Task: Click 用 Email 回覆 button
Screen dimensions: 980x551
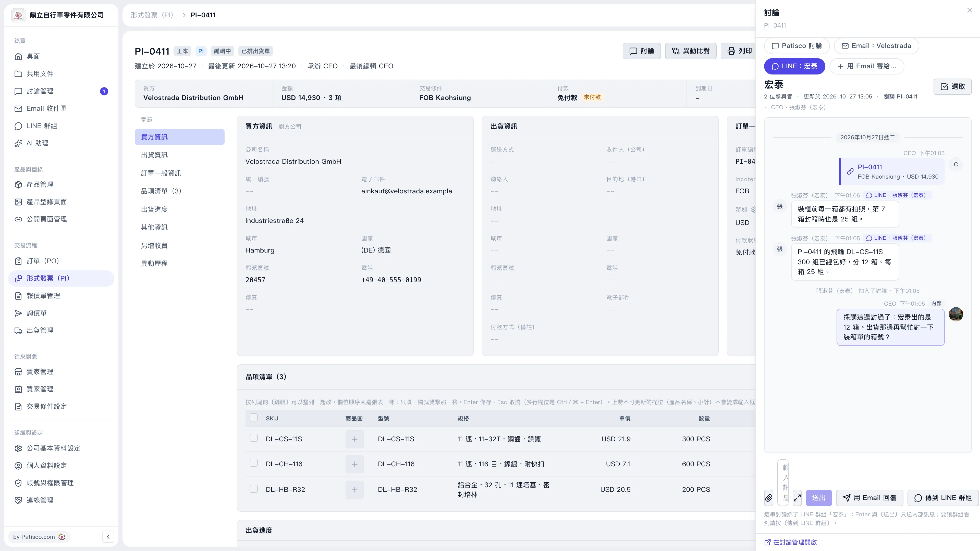Action: tap(869, 498)
